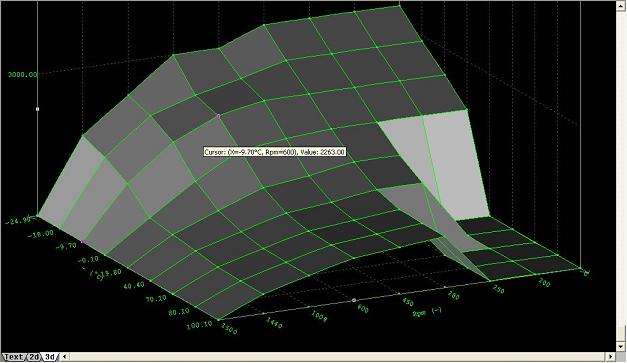Viewport: 627px width, 363px height.
Task: Switch to the Text tab
Action: point(13,357)
